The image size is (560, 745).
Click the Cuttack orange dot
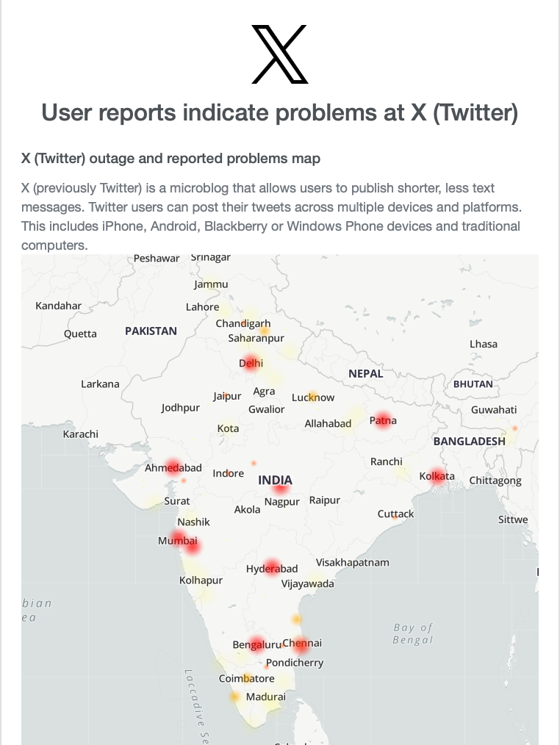click(395, 517)
